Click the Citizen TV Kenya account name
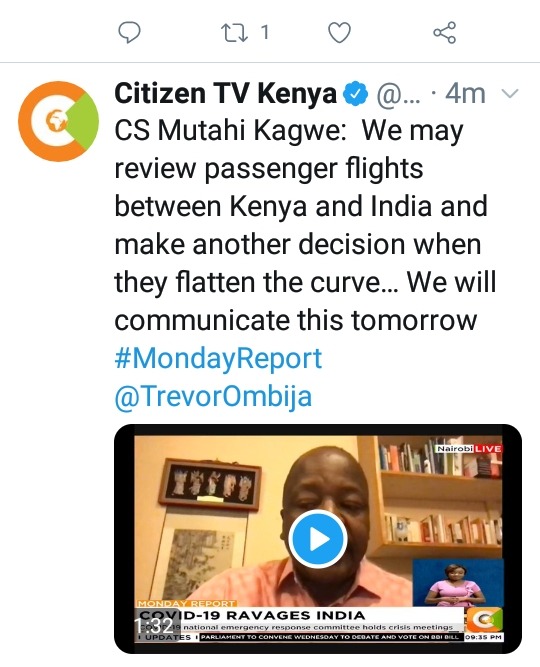 point(225,94)
